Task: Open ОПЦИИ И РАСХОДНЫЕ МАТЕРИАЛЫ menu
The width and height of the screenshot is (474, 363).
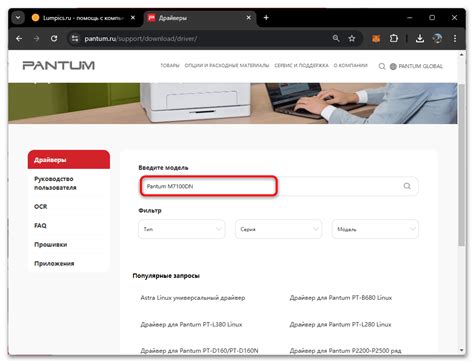Action: point(227,66)
